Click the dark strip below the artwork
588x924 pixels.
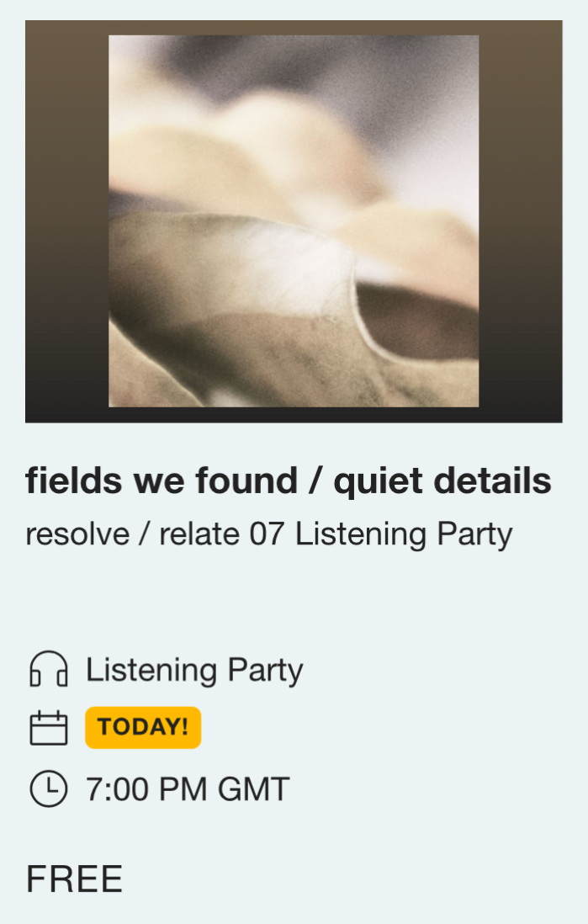tap(294, 414)
